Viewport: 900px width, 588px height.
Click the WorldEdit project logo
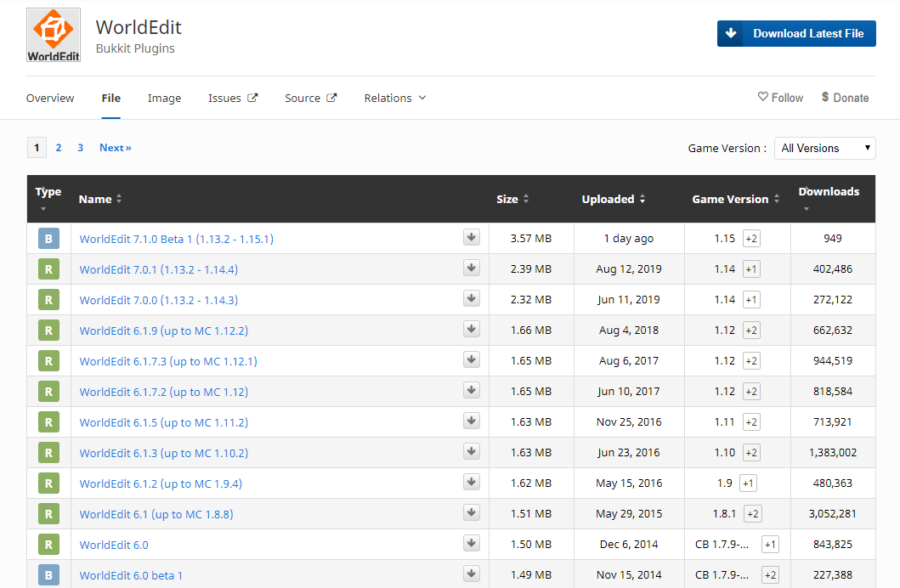click(54, 35)
